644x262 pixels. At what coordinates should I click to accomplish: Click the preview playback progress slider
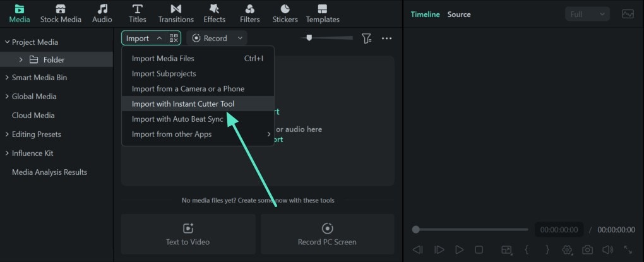coord(470,230)
